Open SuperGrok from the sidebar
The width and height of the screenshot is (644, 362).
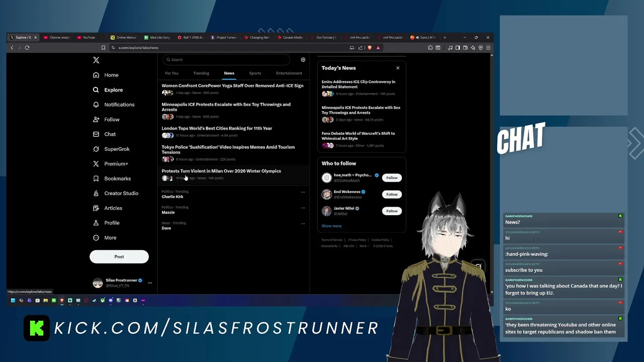point(111,149)
